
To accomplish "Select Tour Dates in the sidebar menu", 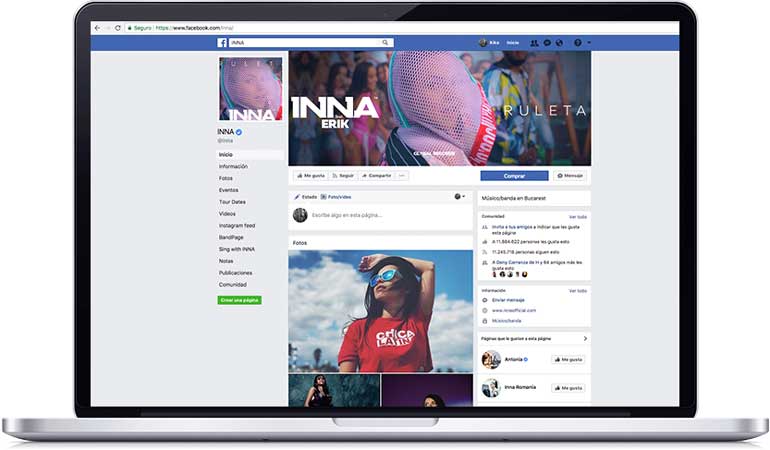I will (232, 202).
